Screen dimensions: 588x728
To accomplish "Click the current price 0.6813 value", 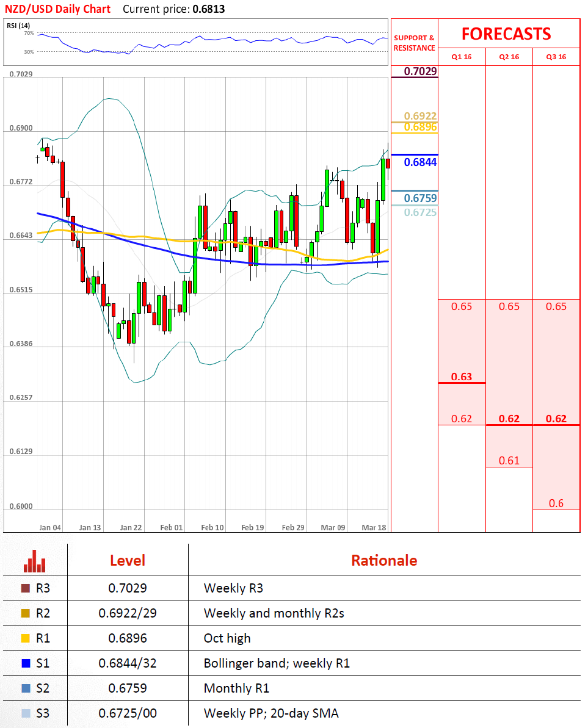I will [209, 9].
